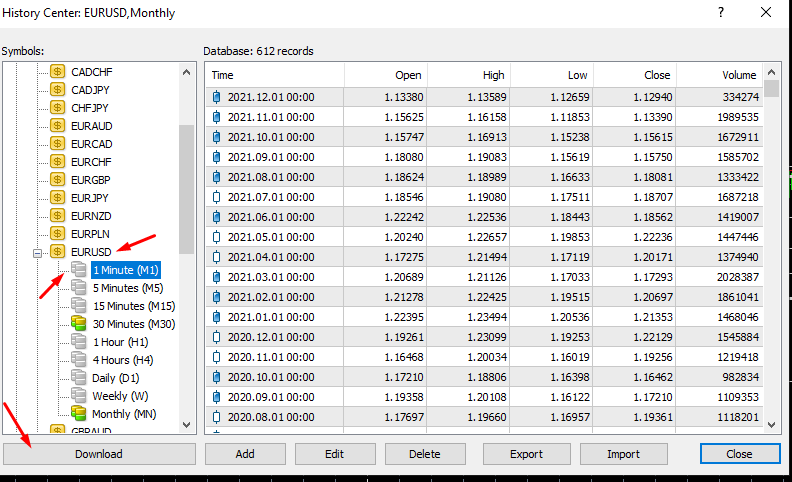Click the EURCHF symbol dollar icon
This screenshot has height=482, width=792.
point(58,162)
